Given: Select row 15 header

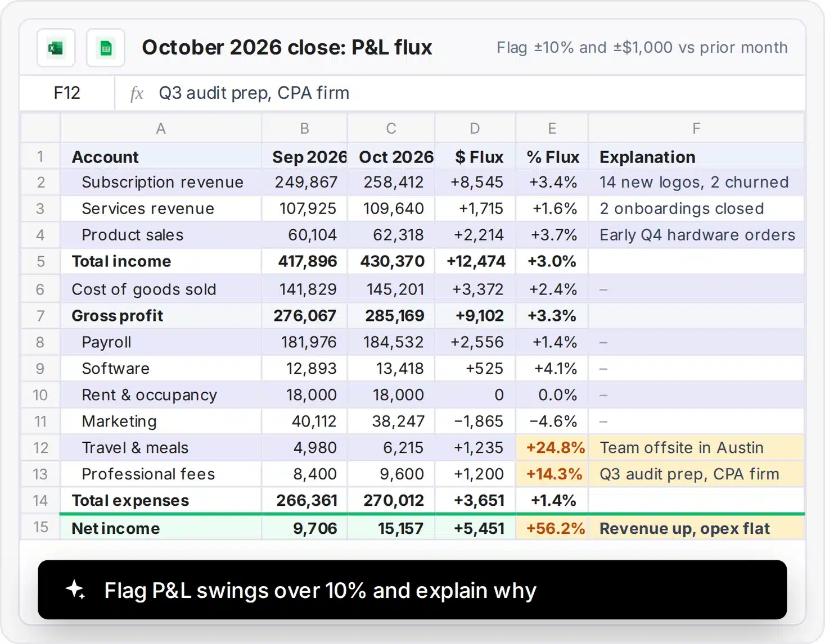Looking at the screenshot, I should [x=40, y=527].
